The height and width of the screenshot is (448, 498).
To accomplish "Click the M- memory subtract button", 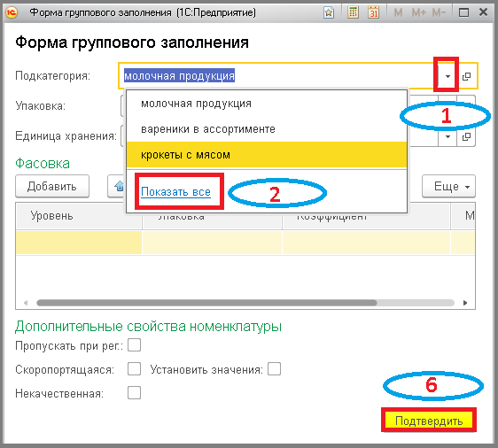I will [x=440, y=12].
